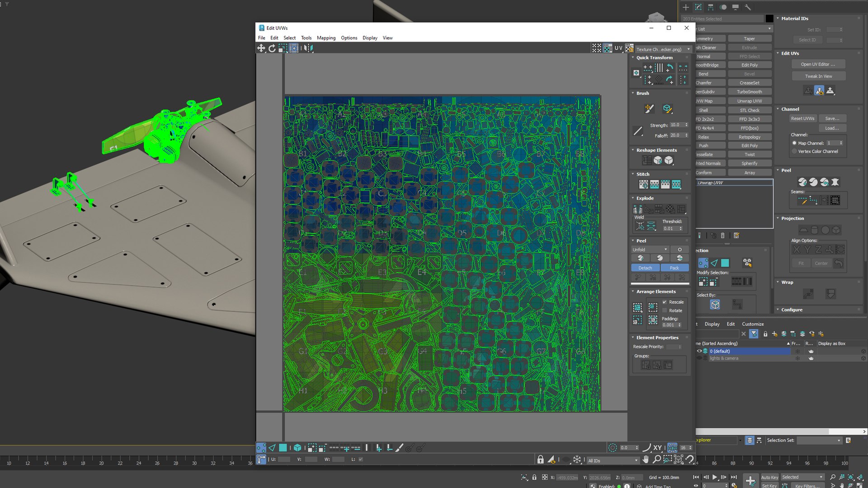The image size is (868, 488).
Task: Click the black object color swatch
Action: [x=769, y=19]
